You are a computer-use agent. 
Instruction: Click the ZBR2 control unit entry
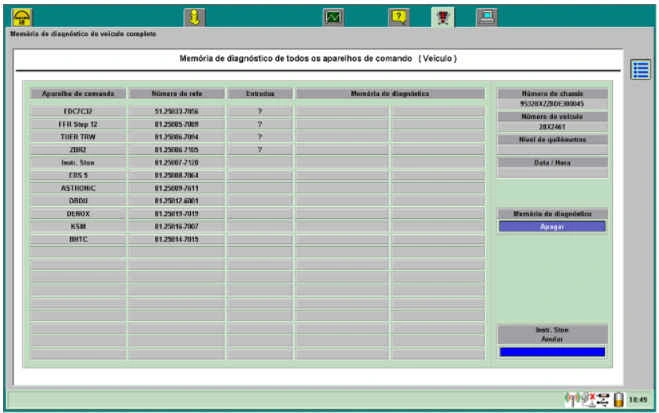[78, 149]
